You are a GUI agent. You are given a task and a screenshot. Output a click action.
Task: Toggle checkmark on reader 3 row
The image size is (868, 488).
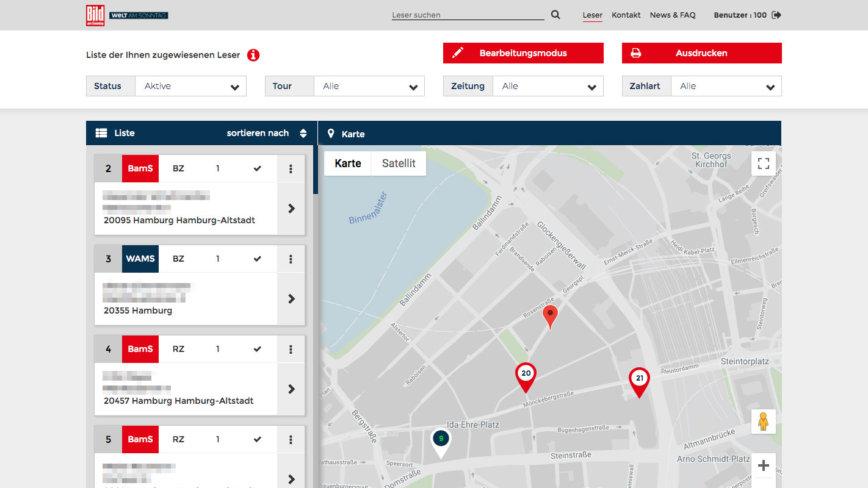point(257,259)
